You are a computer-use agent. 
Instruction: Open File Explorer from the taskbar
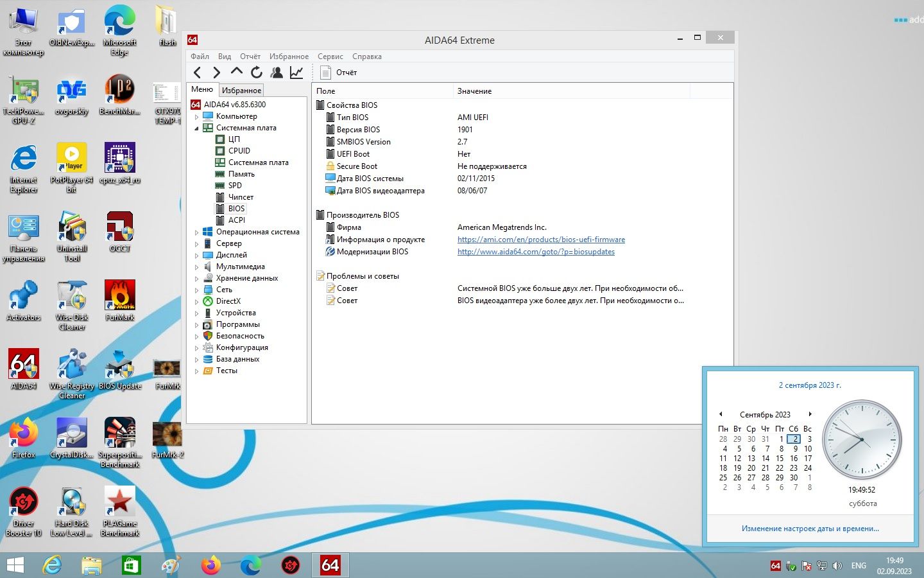92,565
